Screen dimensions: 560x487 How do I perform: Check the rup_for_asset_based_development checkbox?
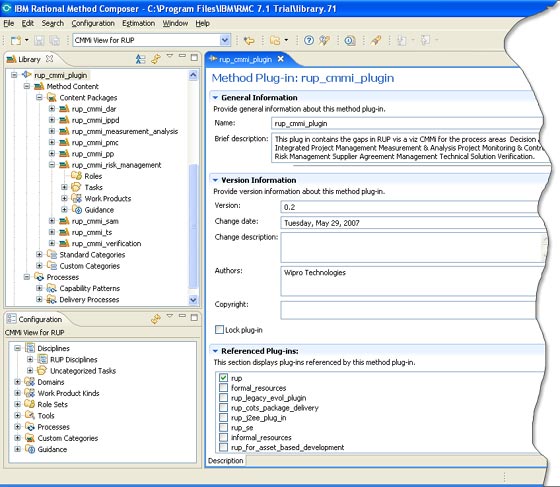(x=224, y=447)
